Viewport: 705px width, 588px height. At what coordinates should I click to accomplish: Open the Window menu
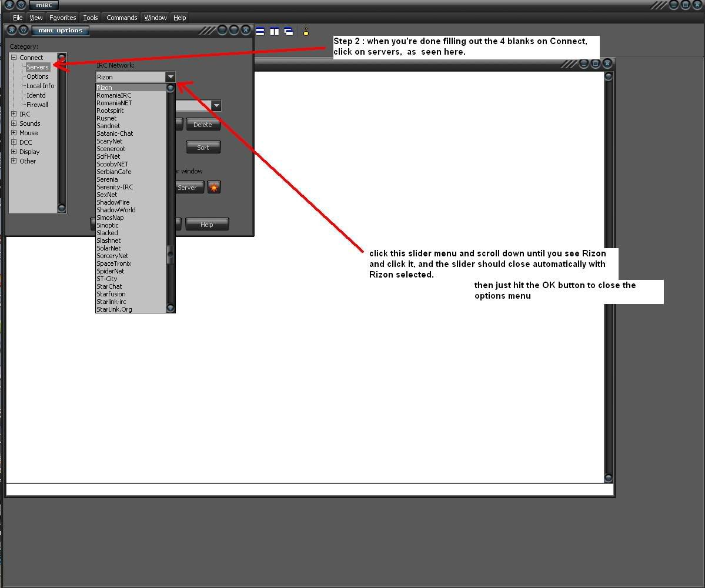155,18
